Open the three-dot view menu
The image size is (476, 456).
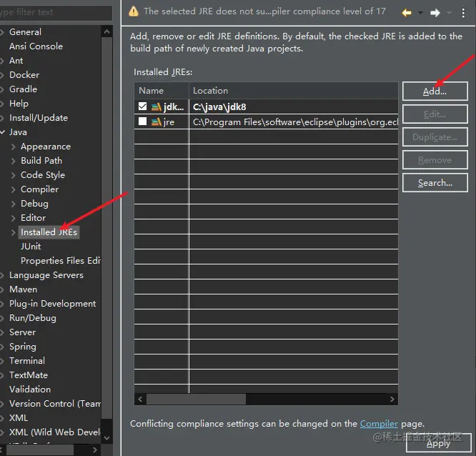click(x=463, y=13)
